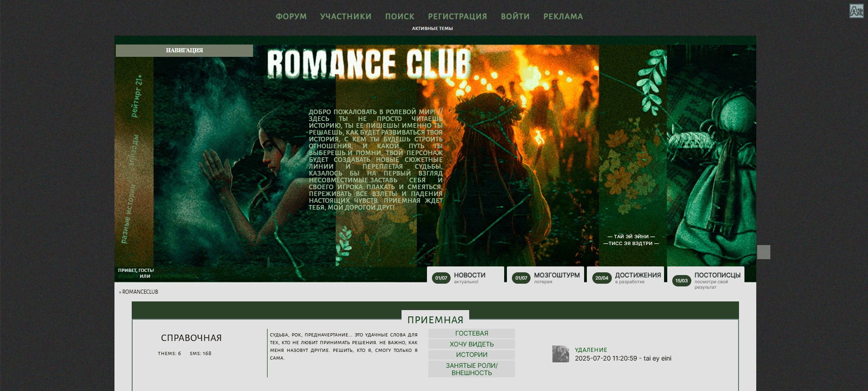Click the vertical рейтинг 21+ label
The width and height of the screenshot is (868, 391).
(x=137, y=96)
